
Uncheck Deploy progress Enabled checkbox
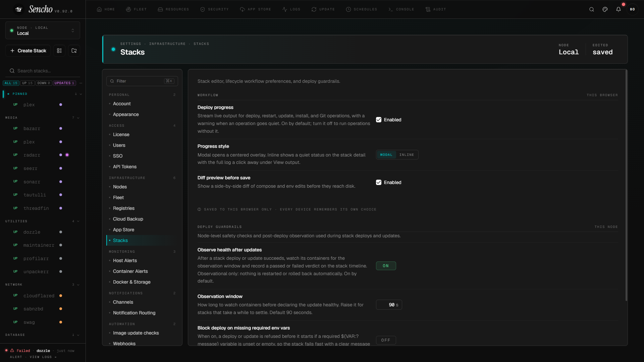click(x=379, y=120)
